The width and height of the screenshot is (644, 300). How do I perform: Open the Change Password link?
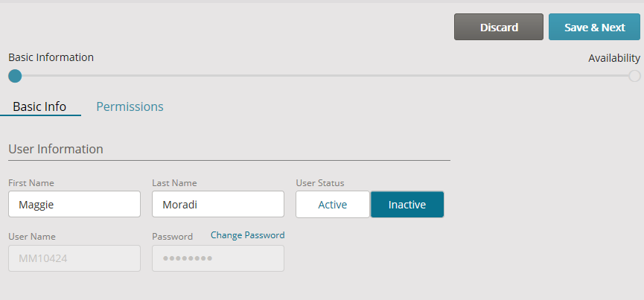click(x=248, y=235)
